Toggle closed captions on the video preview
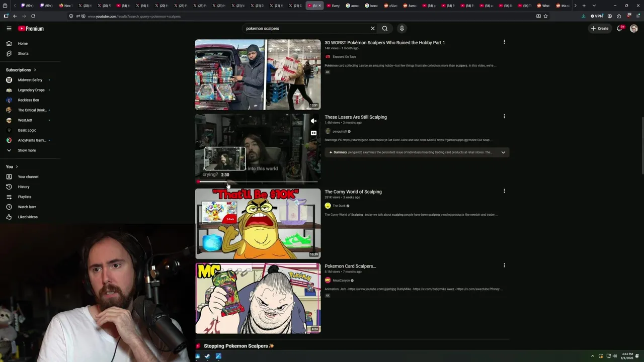The image size is (644, 362). pyautogui.click(x=313, y=133)
